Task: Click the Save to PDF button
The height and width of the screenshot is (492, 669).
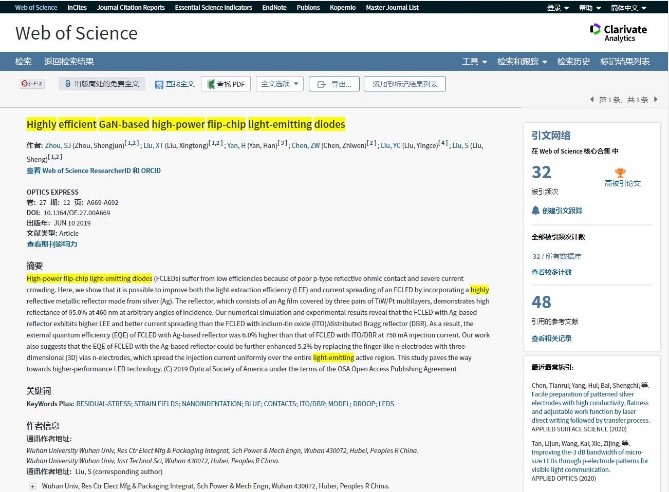Action: [x=226, y=84]
